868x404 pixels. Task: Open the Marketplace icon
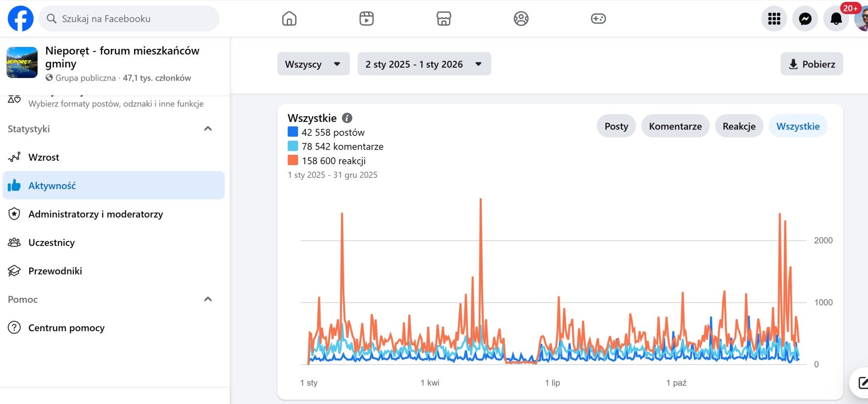(x=444, y=19)
